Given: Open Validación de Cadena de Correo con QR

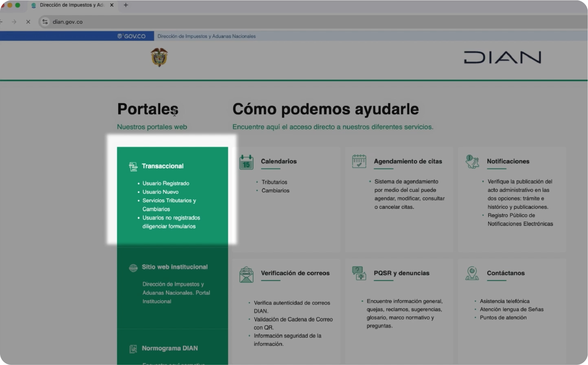Looking at the screenshot, I should pos(293,323).
